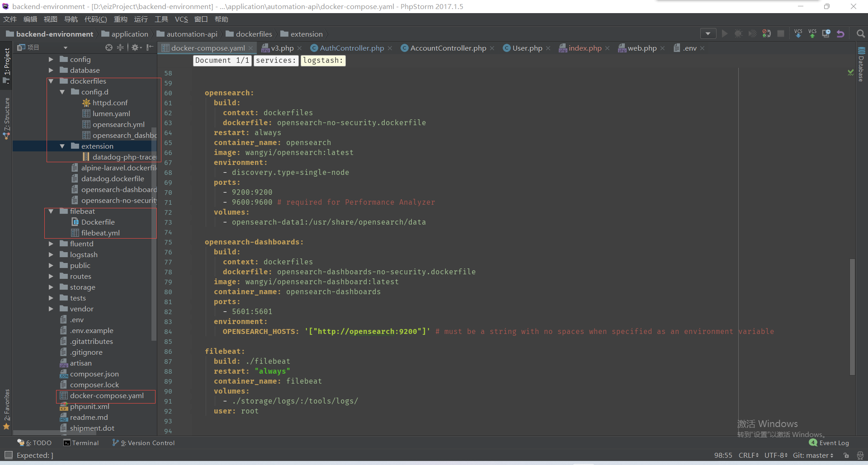Screen dimensions: 868x465
Task: Start a Debug session from the toolbar
Action: (x=739, y=34)
